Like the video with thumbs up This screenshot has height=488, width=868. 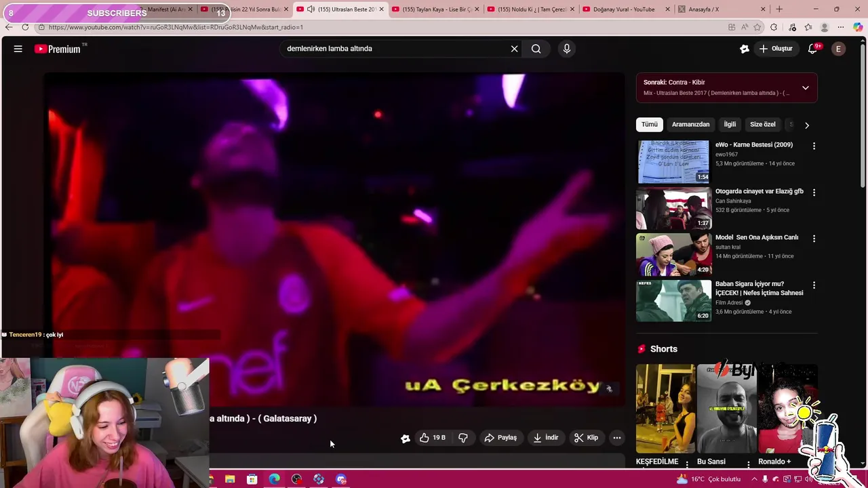tap(433, 438)
